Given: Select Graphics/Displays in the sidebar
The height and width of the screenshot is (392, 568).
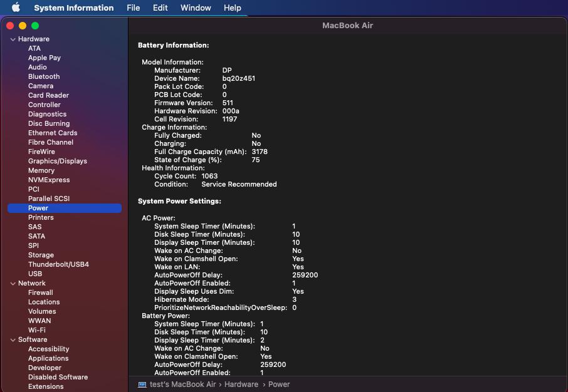Looking at the screenshot, I should pyautogui.click(x=58, y=161).
